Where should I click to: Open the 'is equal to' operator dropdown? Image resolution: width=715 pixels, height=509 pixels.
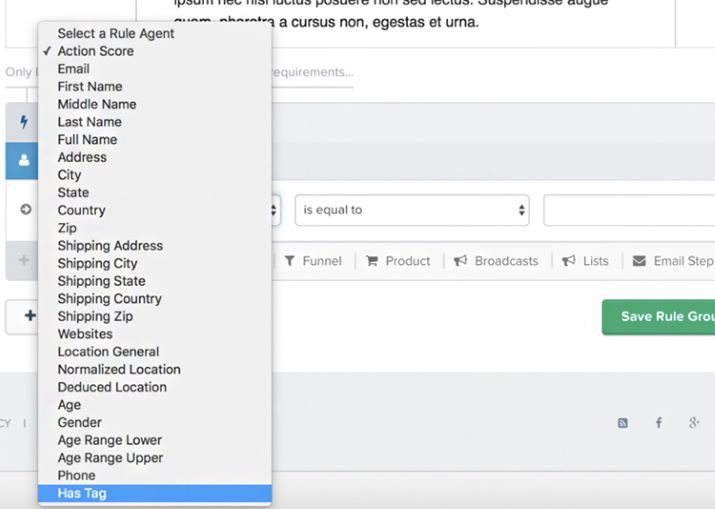click(x=412, y=210)
